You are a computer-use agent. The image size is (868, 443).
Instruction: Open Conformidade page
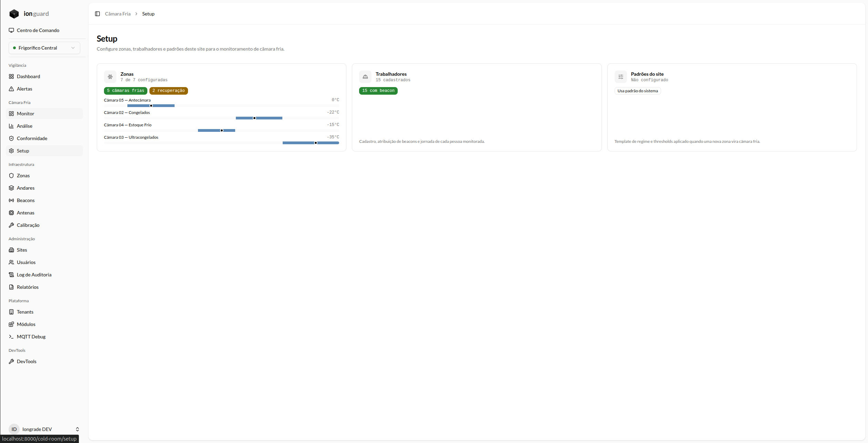click(44, 138)
